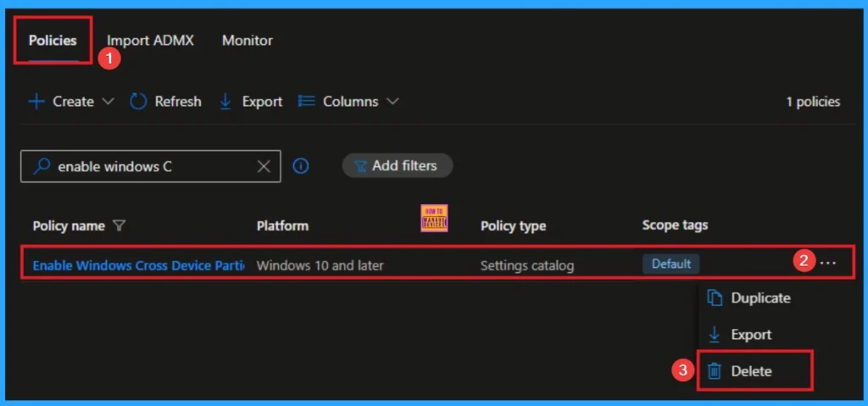This screenshot has height=406, width=868.
Task: Click the Export download arrow in toolbar
Action: tap(225, 102)
